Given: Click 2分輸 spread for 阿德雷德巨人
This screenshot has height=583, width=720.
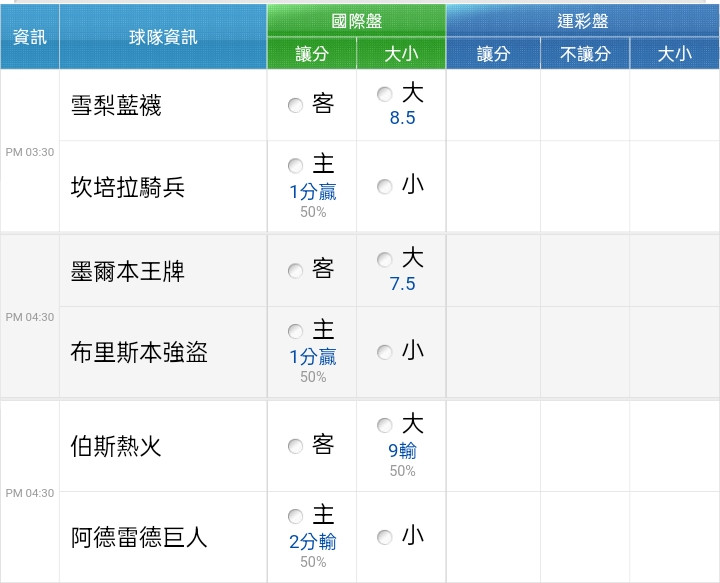Looking at the screenshot, I should [x=313, y=542].
